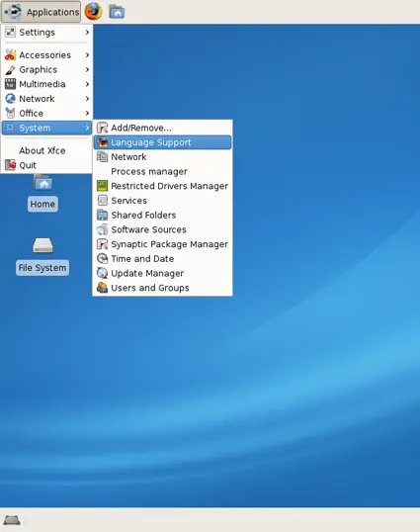
Task: Click the Synaptic Package Manager icon
Action: tap(102, 244)
